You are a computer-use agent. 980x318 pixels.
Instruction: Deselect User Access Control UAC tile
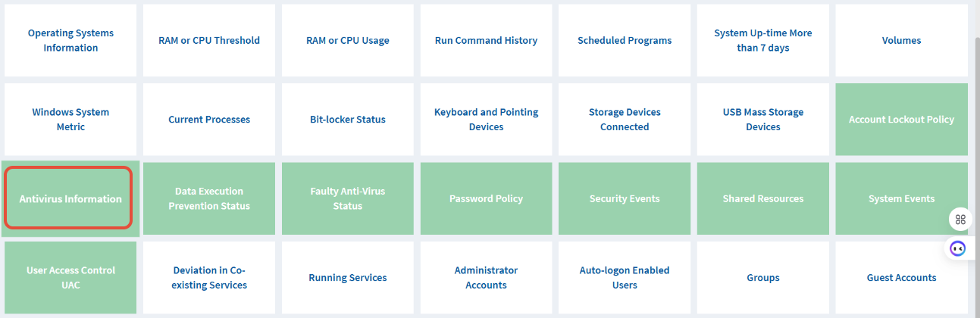point(70,278)
